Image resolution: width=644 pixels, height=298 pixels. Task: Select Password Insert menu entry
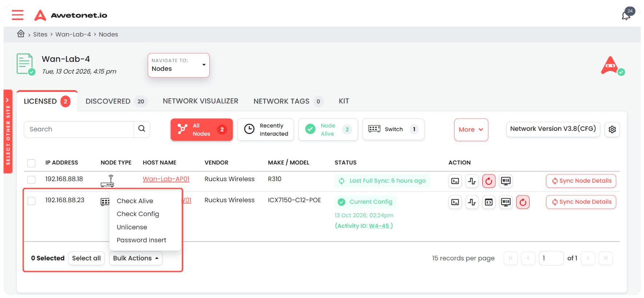coord(141,240)
